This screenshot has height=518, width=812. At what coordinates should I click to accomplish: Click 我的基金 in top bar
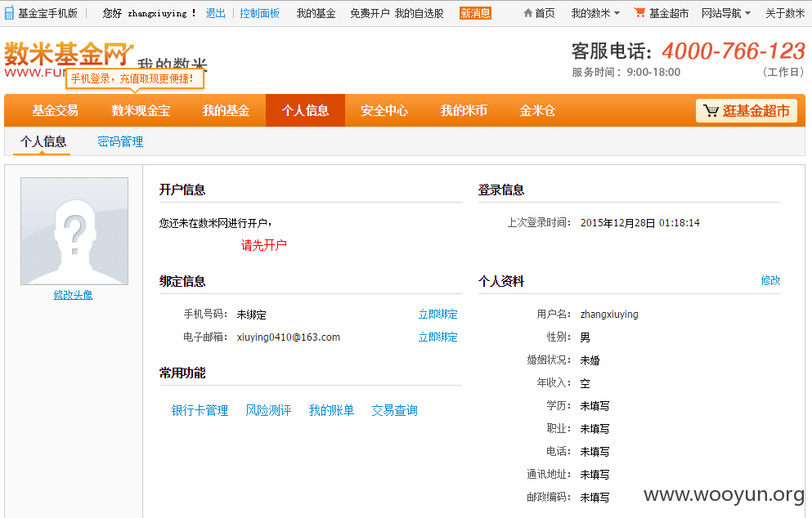316,13
